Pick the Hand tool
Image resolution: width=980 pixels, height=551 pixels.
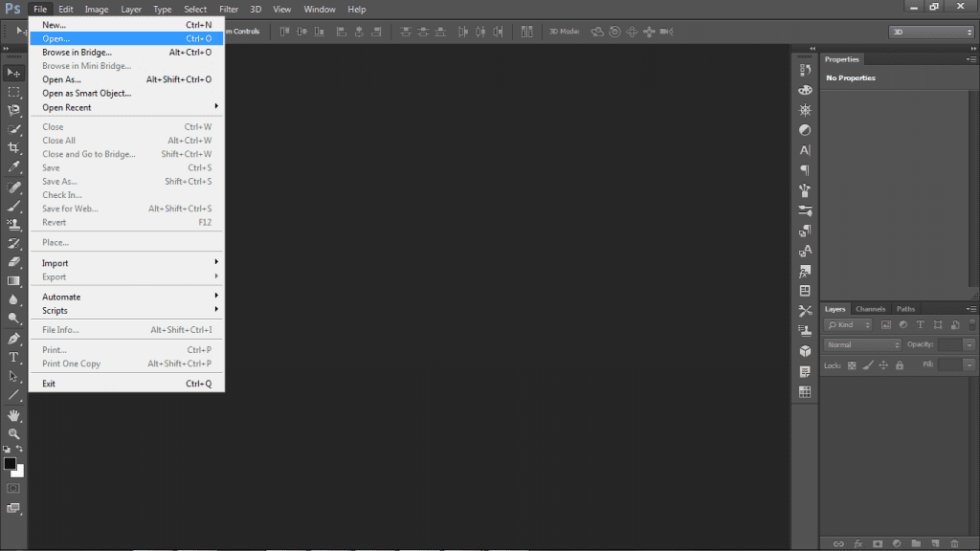(x=14, y=415)
